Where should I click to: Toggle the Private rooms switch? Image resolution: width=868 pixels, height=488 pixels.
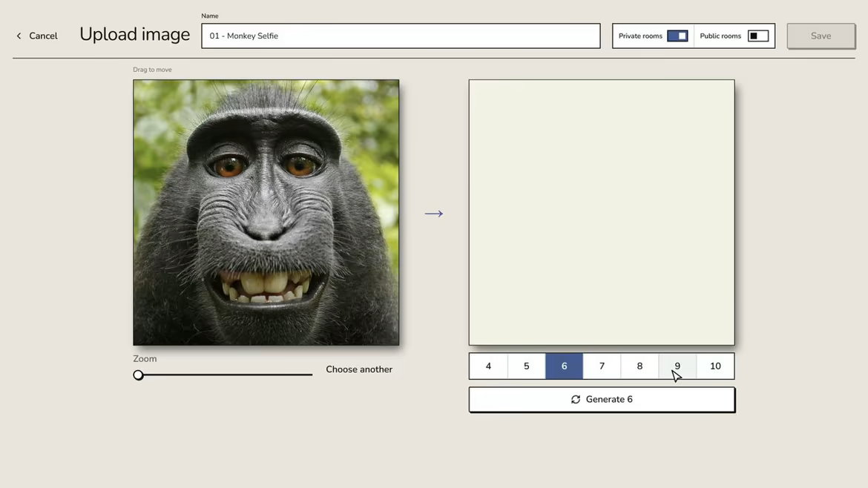pyautogui.click(x=677, y=36)
